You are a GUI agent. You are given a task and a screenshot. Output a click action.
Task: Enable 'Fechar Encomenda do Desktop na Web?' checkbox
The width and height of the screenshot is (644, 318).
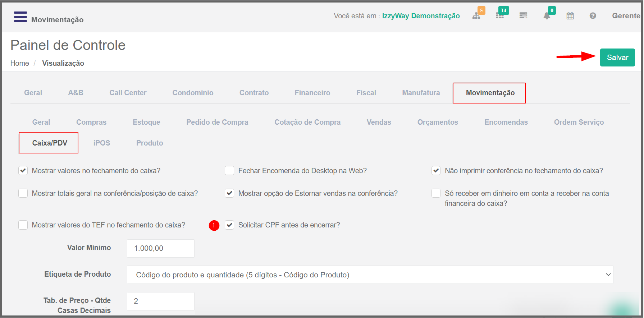(229, 171)
